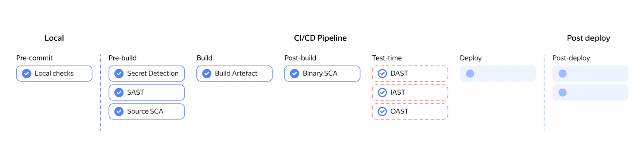
Task: Click the dot in the first Post-deploy placeholder
Action: tap(562, 73)
